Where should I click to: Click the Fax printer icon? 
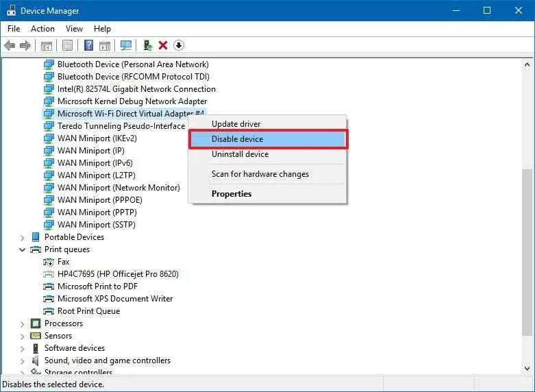[x=49, y=262]
